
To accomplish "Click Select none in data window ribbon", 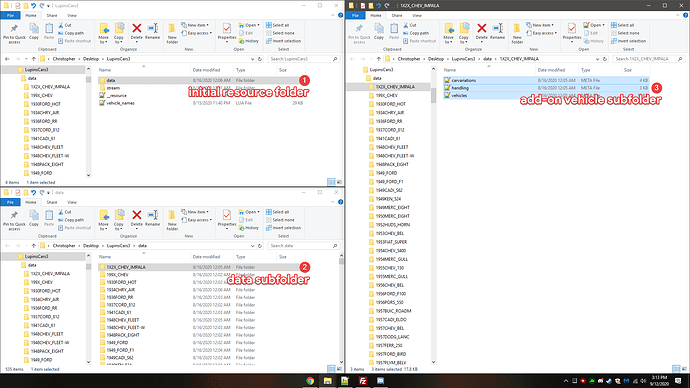I will (x=280, y=220).
